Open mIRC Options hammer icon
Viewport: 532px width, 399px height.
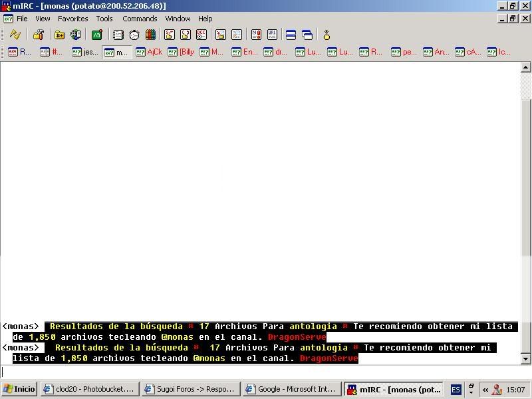click(39, 35)
